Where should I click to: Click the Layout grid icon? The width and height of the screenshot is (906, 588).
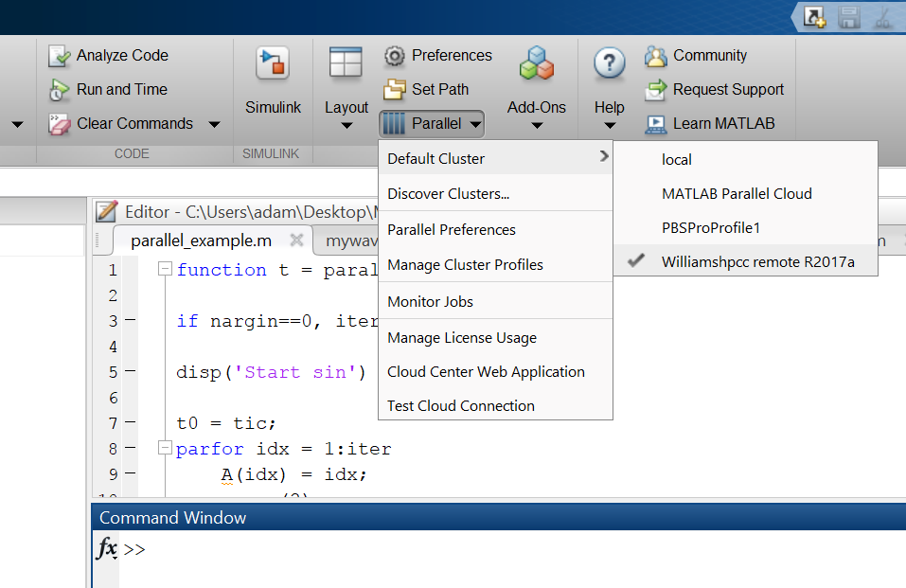pyautogui.click(x=346, y=62)
